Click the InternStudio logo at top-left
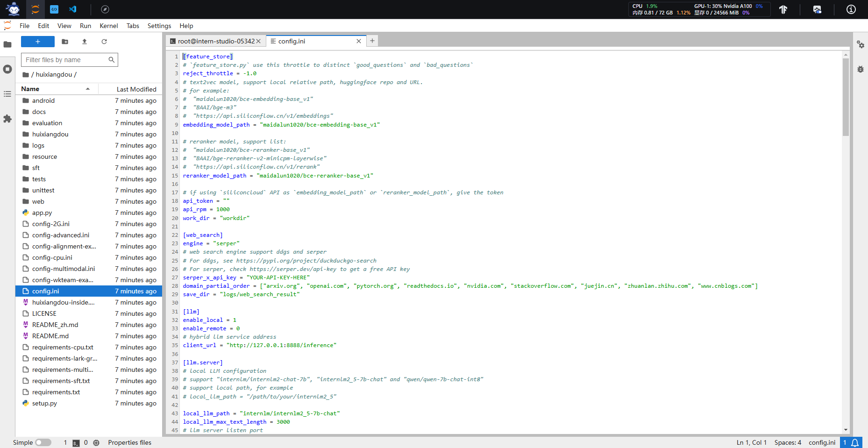Viewport: 868px width, 448px height. tap(13, 9)
